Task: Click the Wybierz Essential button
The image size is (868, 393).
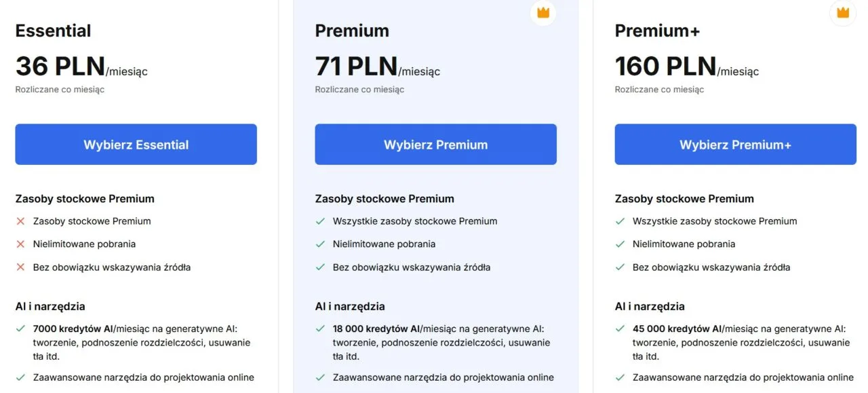Action: pos(136,145)
